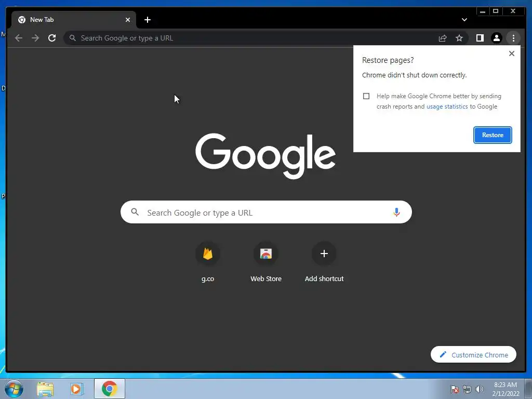This screenshot has height=399, width=532.
Task: Click the Show desktop strip after the clock
Action: coord(528,389)
